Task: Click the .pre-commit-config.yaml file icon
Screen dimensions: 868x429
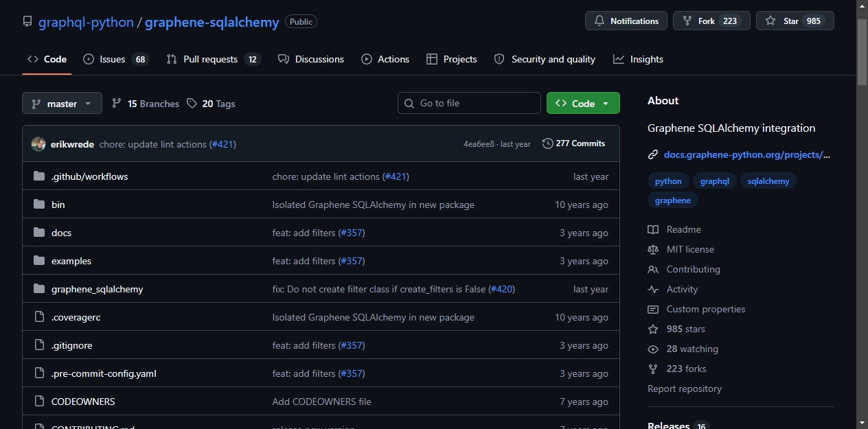Action: coord(39,373)
